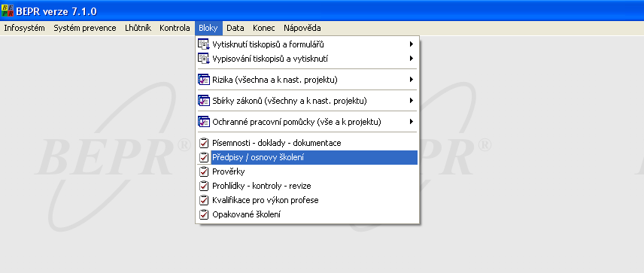
Task: Expand submenu arrow for Vypisování tiskopisů a vytisknutí
Action: pyautogui.click(x=411, y=59)
